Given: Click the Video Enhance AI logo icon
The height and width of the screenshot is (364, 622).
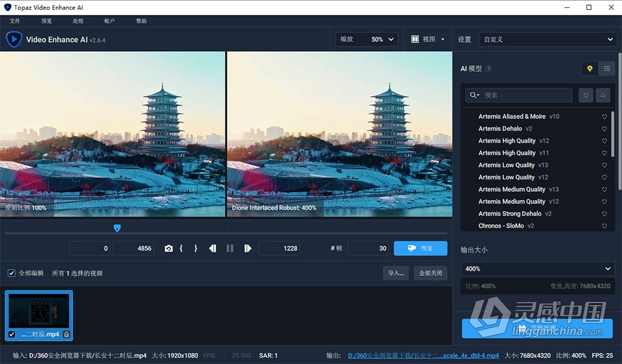Looking at the screenshot, I should tap(14, 40).
